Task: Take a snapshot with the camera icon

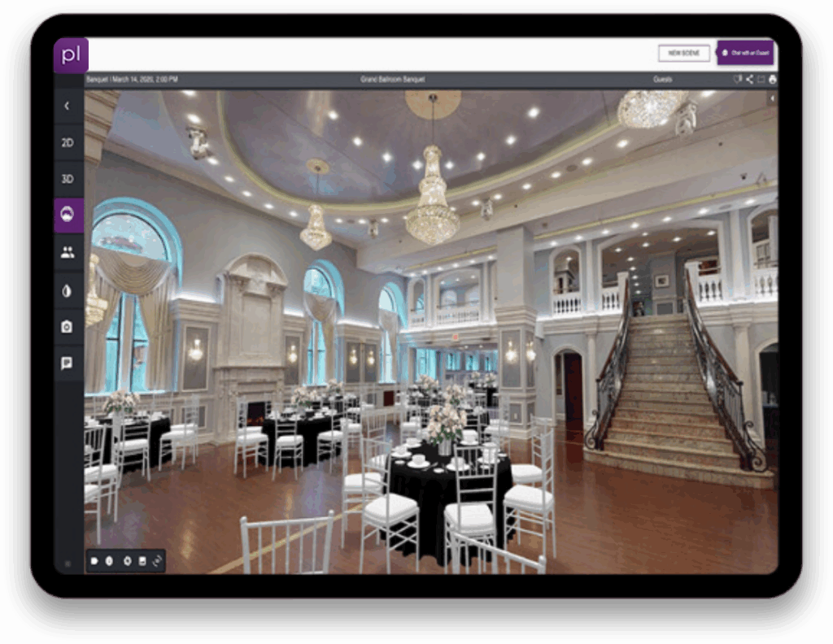Action: 68,326
